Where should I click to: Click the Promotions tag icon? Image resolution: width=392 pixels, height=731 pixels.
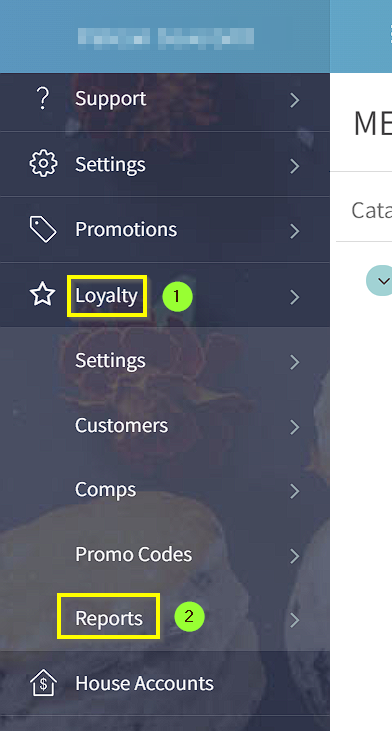click(x=43, y=229)
